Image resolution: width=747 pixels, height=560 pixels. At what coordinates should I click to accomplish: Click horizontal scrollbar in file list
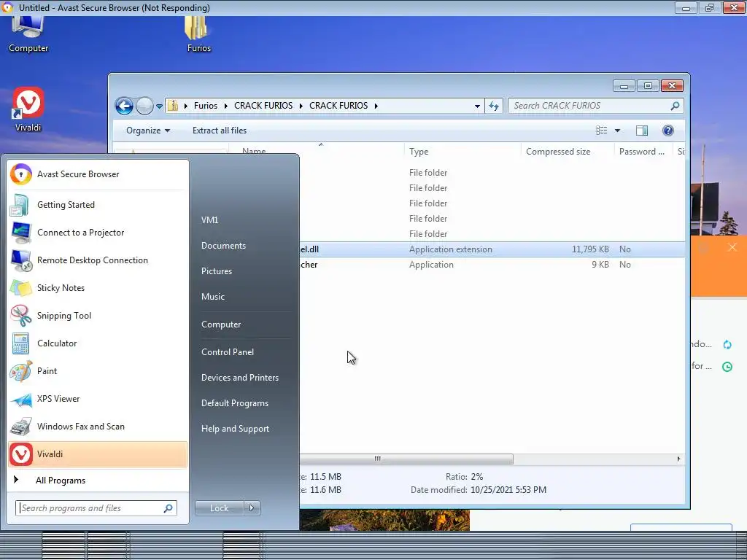[406, 459]
